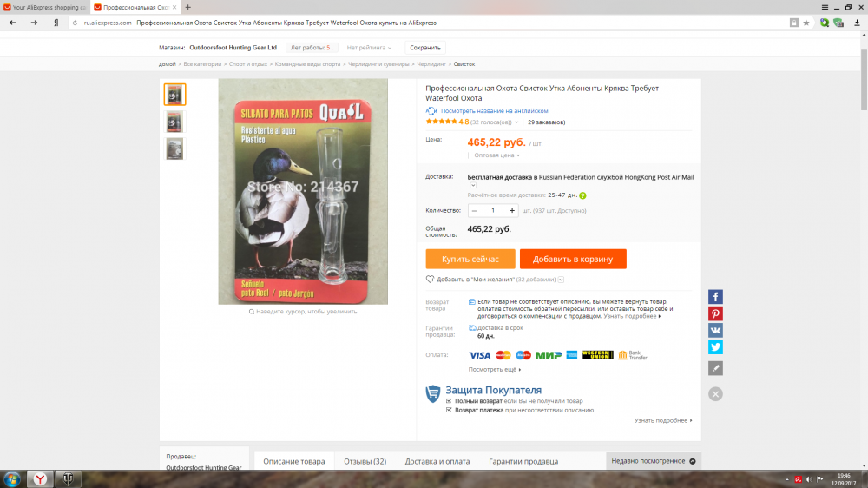Expand the wishlist list dropdown arrow
The image size is (868, 488).
pyautogui.click(x=561, y=280)
